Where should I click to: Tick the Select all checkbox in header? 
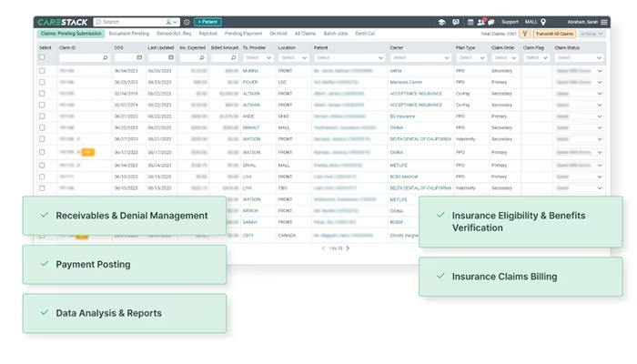pyautogui.click(x=42, y=57)
